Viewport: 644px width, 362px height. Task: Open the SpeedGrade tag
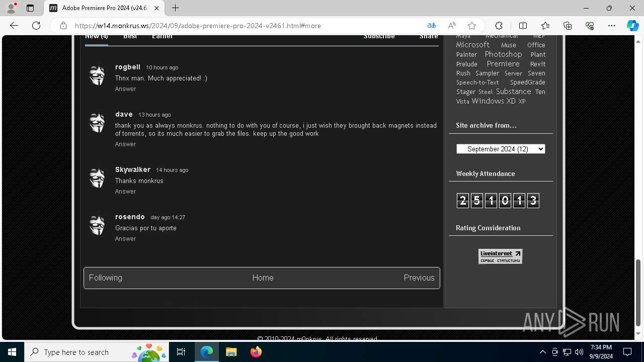pos(527,82)
